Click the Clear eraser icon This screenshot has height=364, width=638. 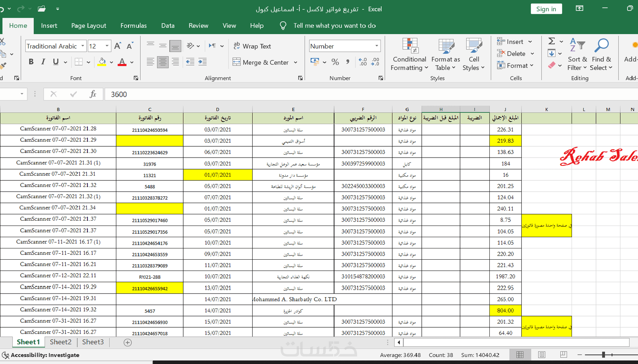point(551,65)
